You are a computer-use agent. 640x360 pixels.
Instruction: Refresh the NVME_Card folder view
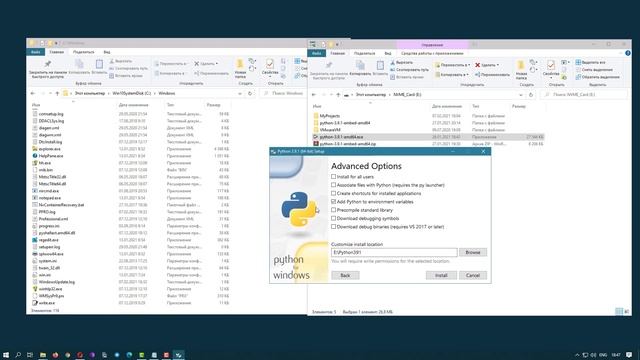pyautogui.click(x=531, y=95)
